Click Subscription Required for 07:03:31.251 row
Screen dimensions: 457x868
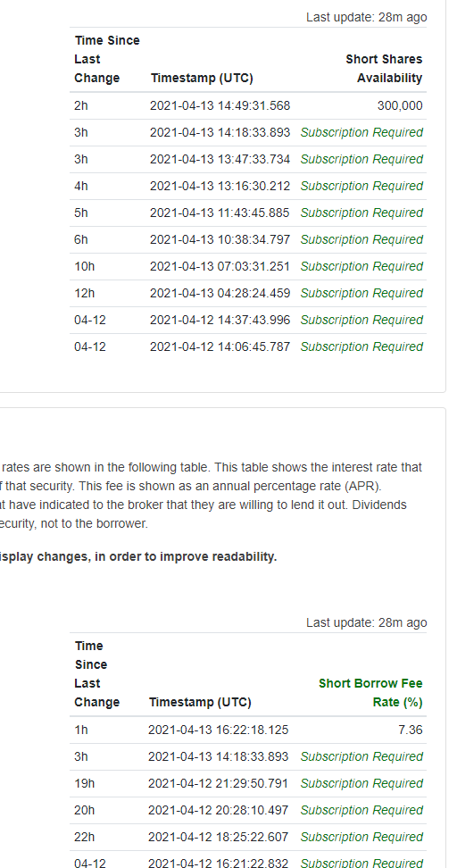point(361,266)
